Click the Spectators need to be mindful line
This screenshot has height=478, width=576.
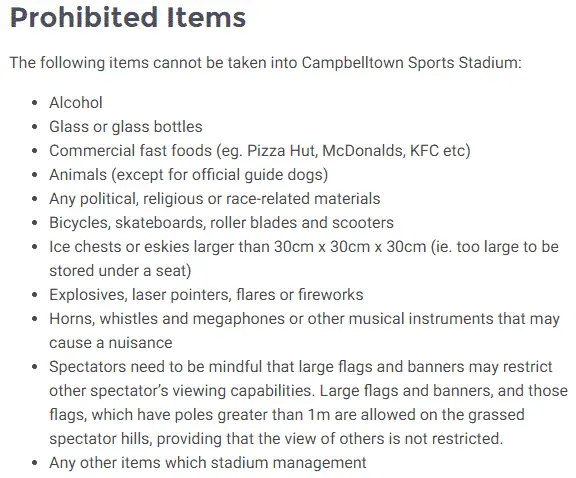(300, 367)
